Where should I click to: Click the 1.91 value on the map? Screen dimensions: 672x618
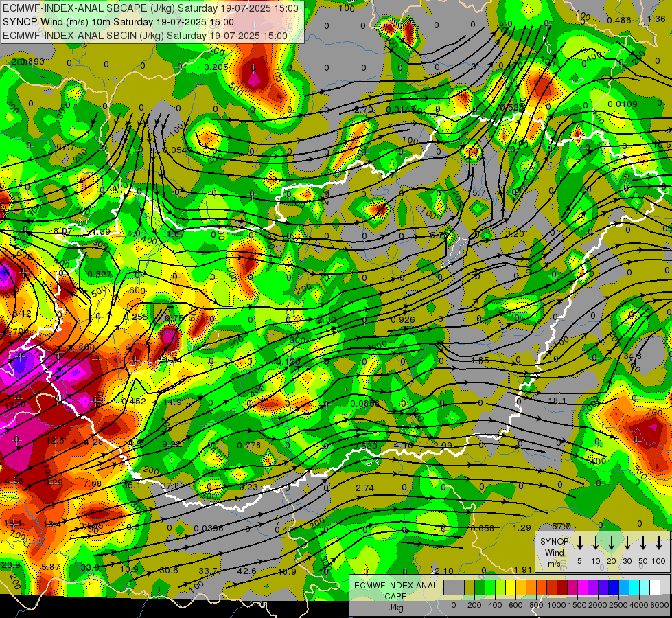523,569
